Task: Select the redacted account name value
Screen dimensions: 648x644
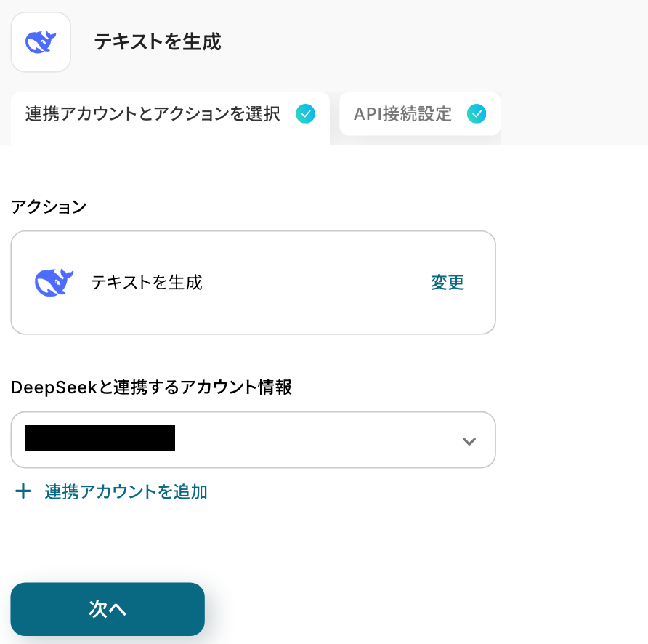Action: click(x=100, y=438)
